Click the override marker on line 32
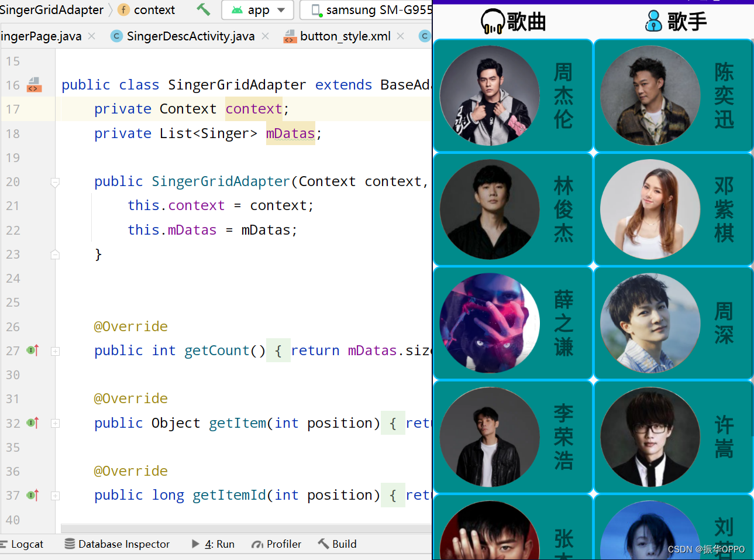Image resolution: width=754 pixels, height=560 pixels. tap(33, 422)
